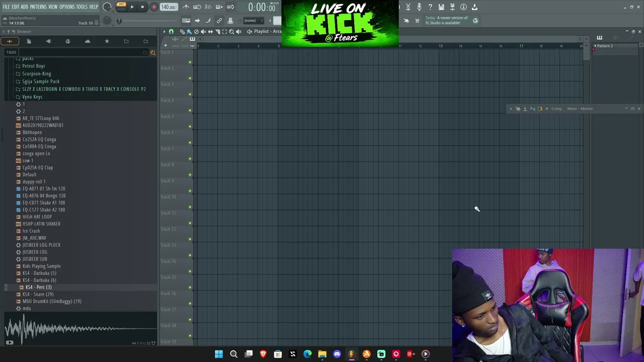
Task: Expand the Sgija Sample Pack folder
Action: (x=40, y=81)
